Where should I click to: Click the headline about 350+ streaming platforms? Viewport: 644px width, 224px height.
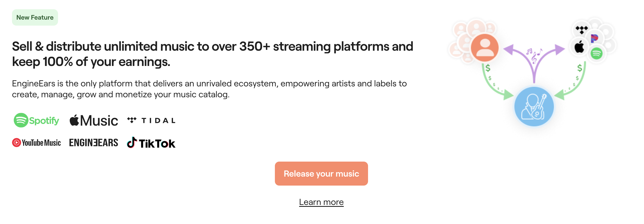tap(212, 54)
